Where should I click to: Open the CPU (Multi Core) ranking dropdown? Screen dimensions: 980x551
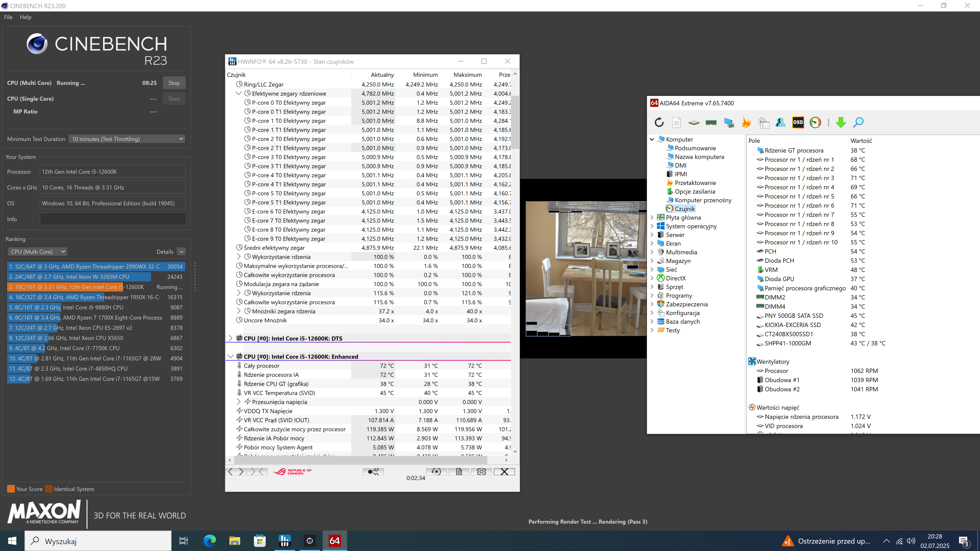[37, 252]
